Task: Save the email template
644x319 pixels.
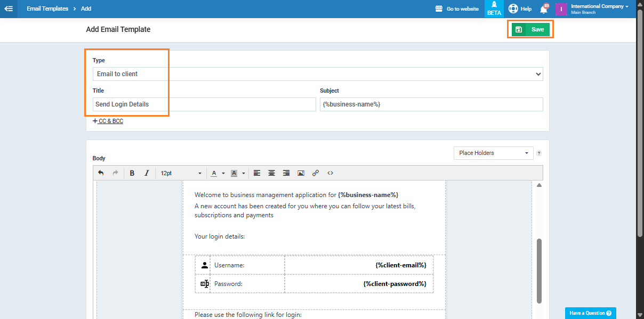Action: [530, 29]
